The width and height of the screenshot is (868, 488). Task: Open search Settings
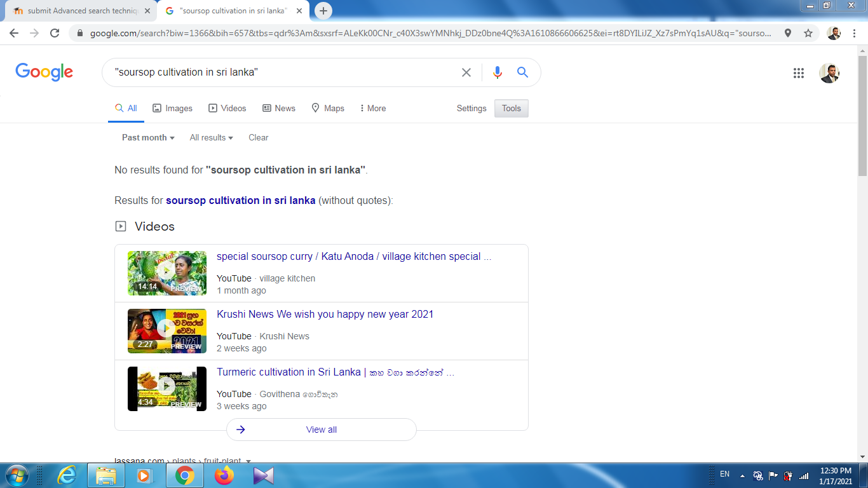(x=471, y=109)
